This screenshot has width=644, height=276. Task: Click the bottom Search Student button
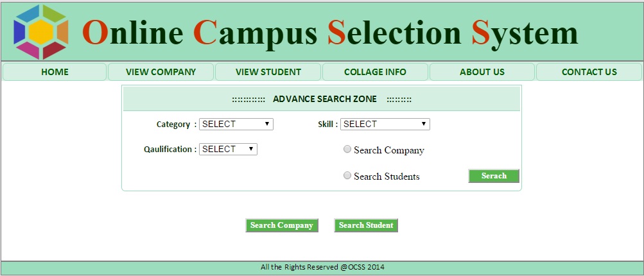point(366,225)
